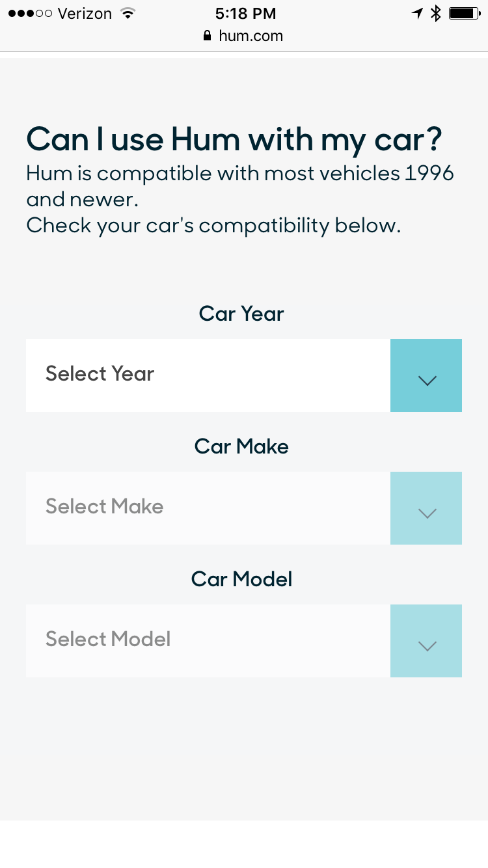Click the Car Make label
Image resolution: width=488 pixels, height=868 pixels.
point(241,446)
